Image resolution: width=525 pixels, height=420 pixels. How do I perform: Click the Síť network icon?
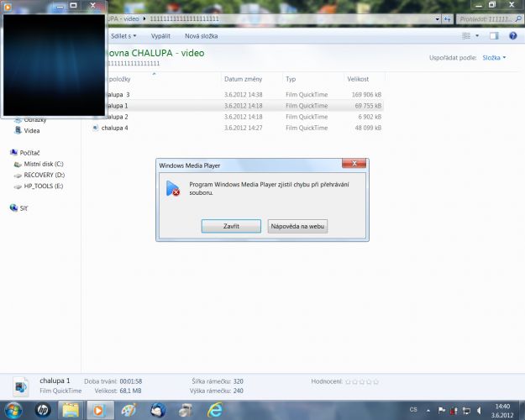(x=13, y=207)
